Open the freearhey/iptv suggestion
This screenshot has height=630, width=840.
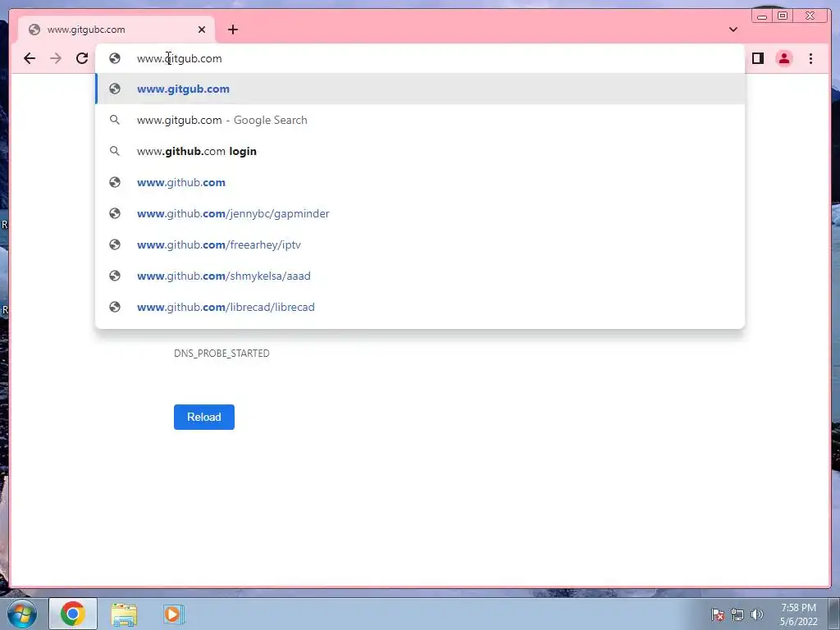coord(420,244)
